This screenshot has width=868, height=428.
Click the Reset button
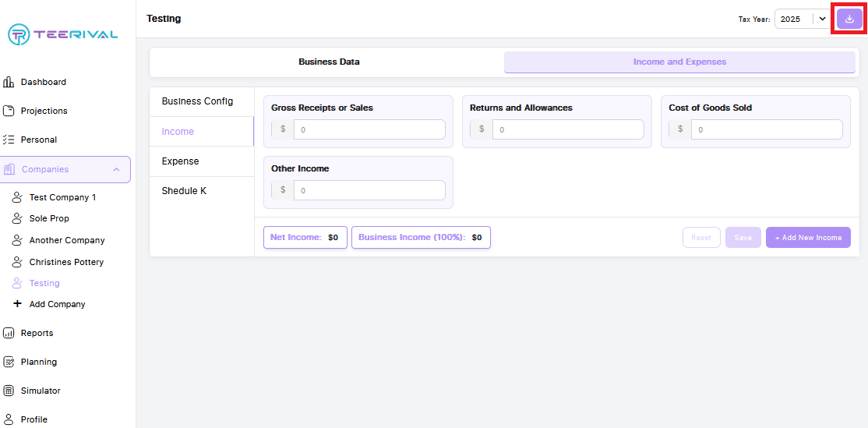[x=701, y=238]
